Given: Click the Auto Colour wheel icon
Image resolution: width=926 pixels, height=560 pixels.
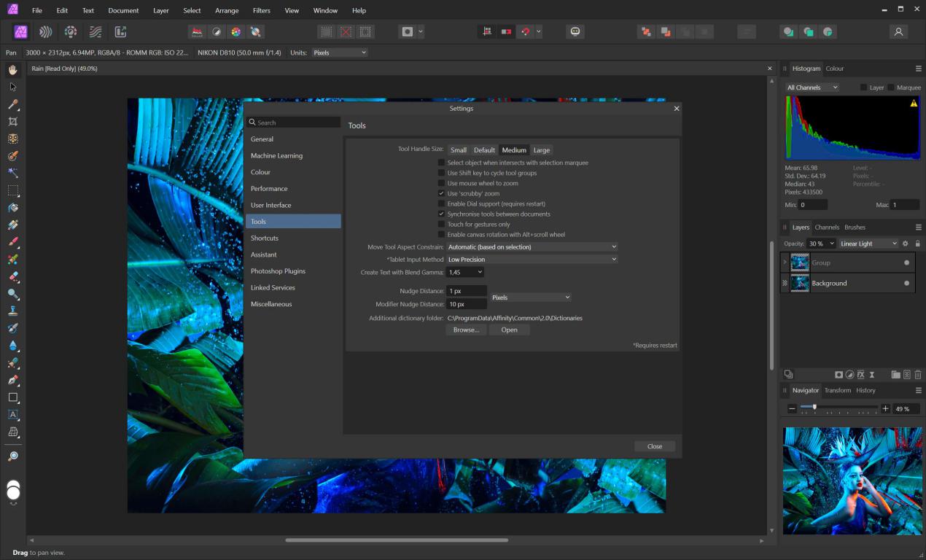Looking at the screenshot, I should pos(236,32).
